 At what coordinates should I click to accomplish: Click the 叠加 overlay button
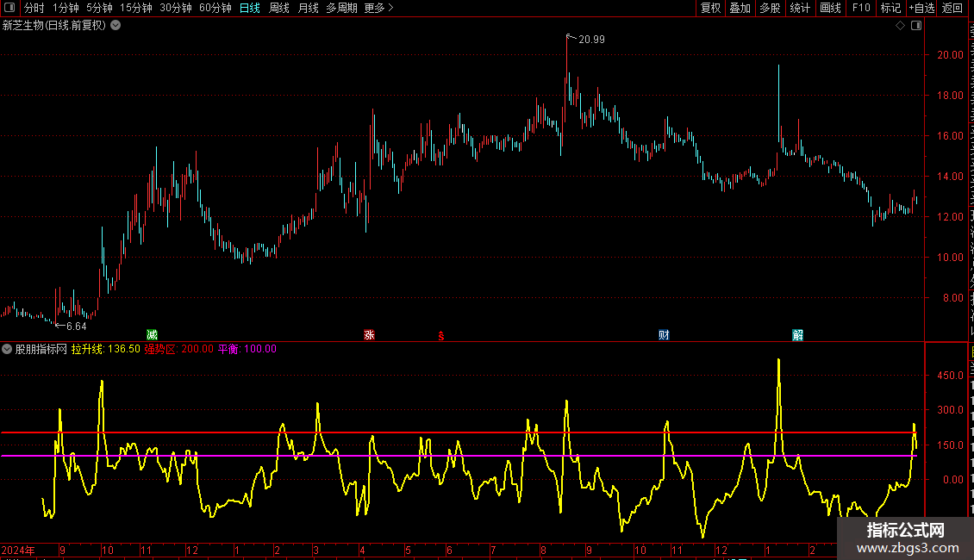(x=740, y=8)
